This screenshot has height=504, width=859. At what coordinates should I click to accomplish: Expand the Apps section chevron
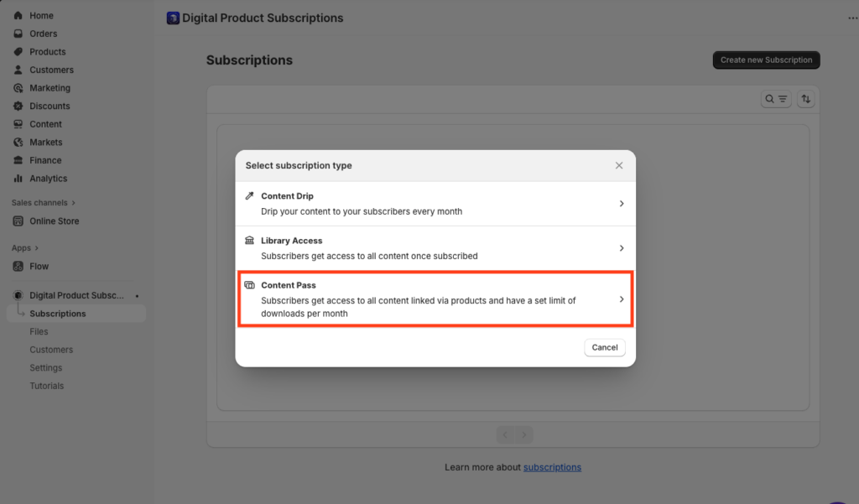click(37, 248)
